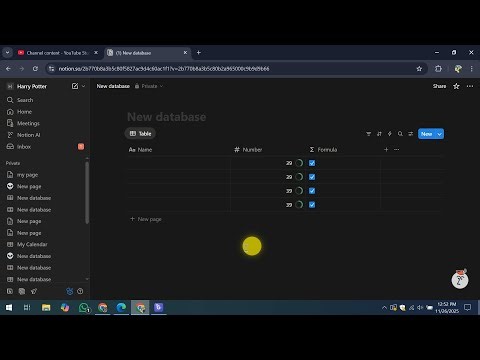Uncheck the Formula checkbox in first row
The width and height of the screenshot is (480, 360).
click(312, 163)
